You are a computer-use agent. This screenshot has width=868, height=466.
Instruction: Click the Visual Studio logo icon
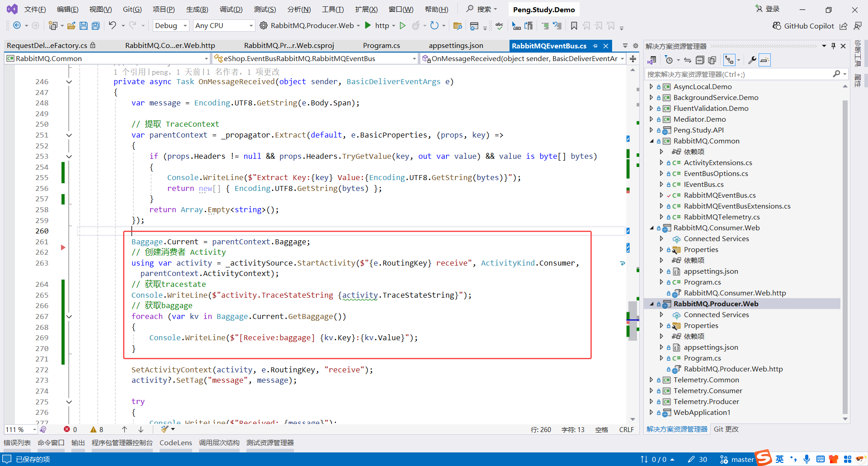tap(12, 9)
